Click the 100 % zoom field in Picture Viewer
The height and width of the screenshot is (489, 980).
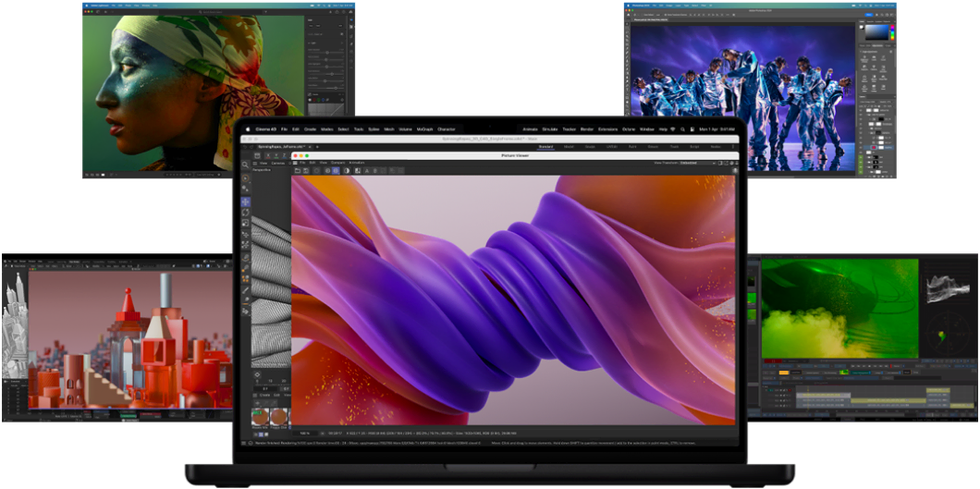click(305, 433)
